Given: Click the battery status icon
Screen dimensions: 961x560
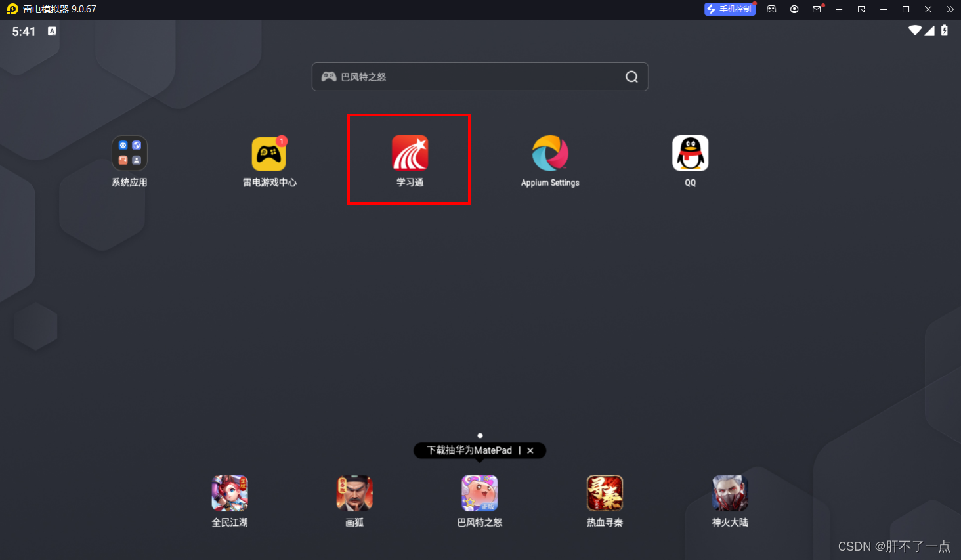Looking at the screenshot, I should (945, 30).
